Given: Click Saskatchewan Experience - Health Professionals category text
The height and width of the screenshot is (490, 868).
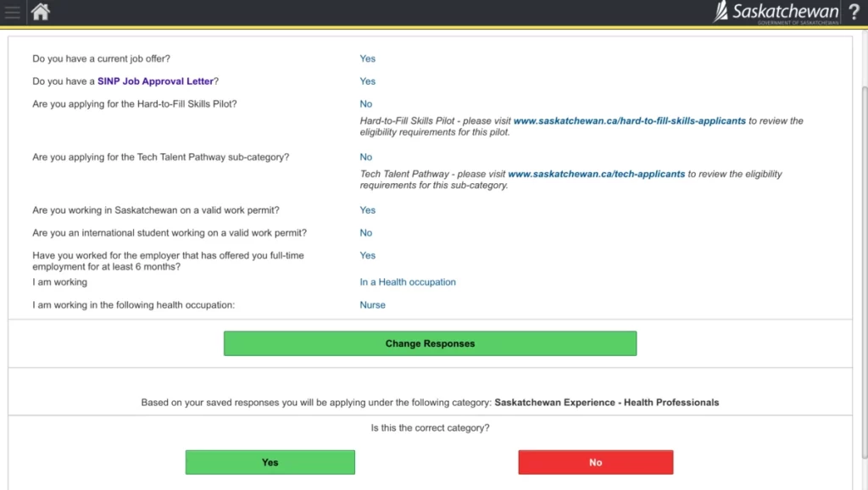Looking at the screenshot, I should [606, 403].
